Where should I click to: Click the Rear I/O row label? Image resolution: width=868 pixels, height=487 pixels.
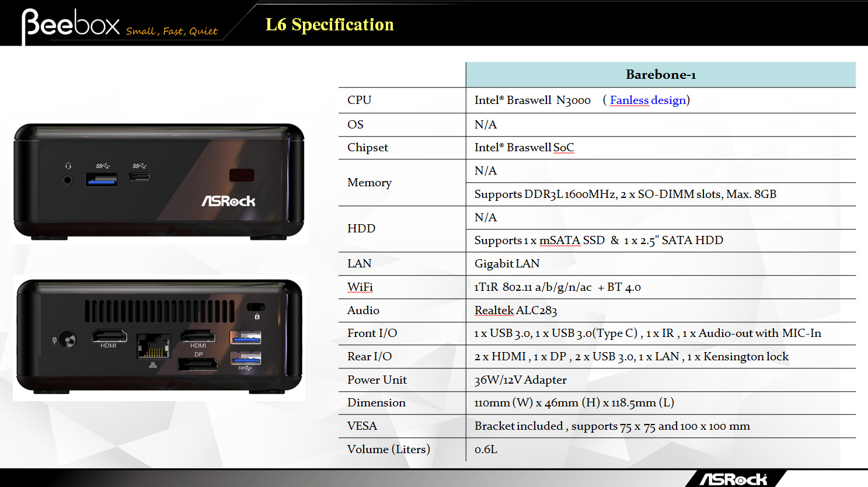click(x=369, y=356)
